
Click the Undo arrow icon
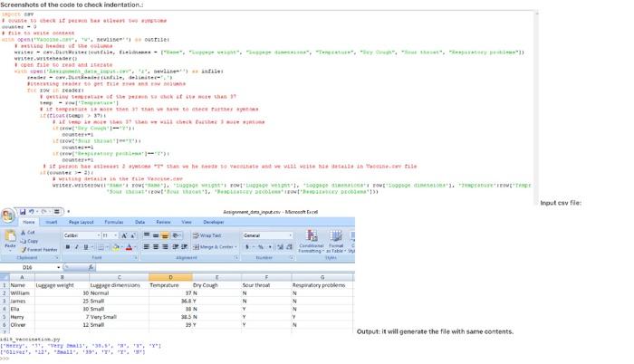click(x=31, y=212)
